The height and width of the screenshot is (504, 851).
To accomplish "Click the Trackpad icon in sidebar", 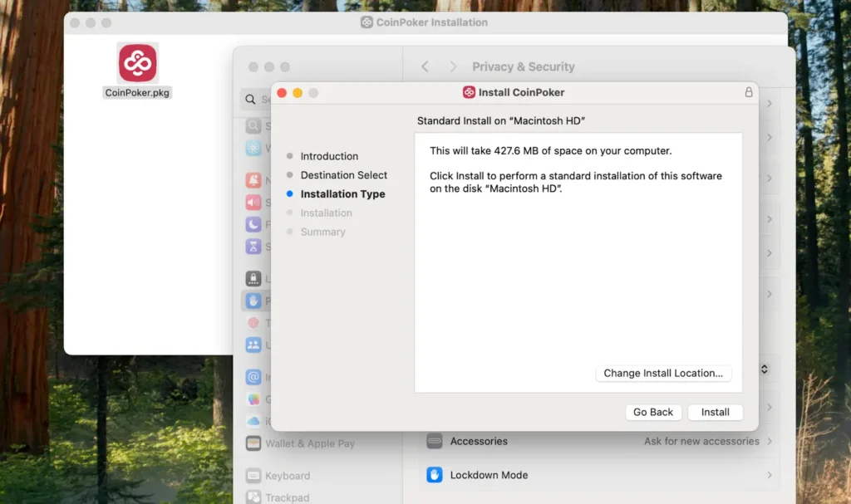I will coord(253,497).
